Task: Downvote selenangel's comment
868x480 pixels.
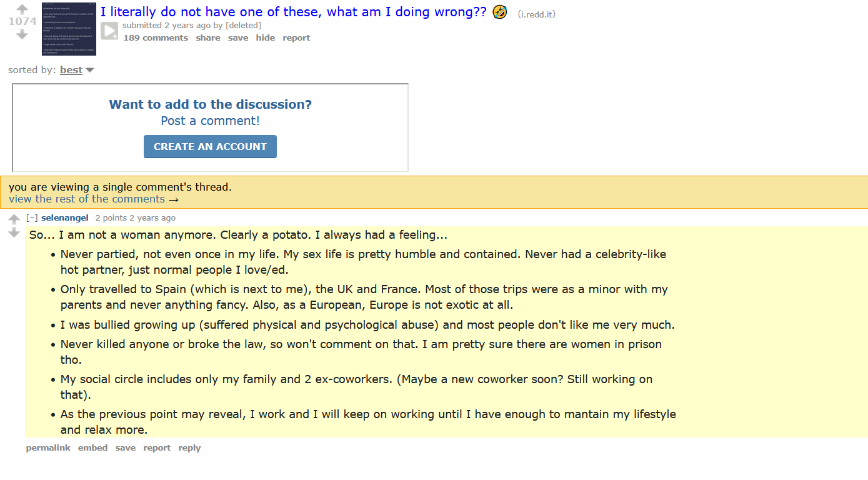Action: [14, 232]
